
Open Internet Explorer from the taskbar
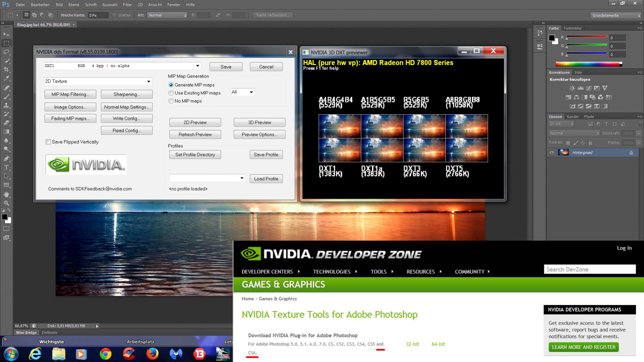[x=35, y=354]
